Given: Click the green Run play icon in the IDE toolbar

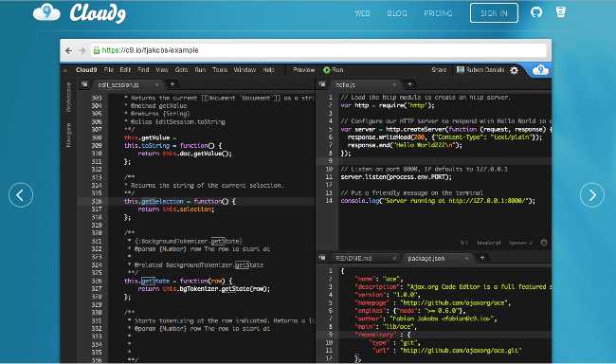Looking at the screenshot, I should coord(326,70).
